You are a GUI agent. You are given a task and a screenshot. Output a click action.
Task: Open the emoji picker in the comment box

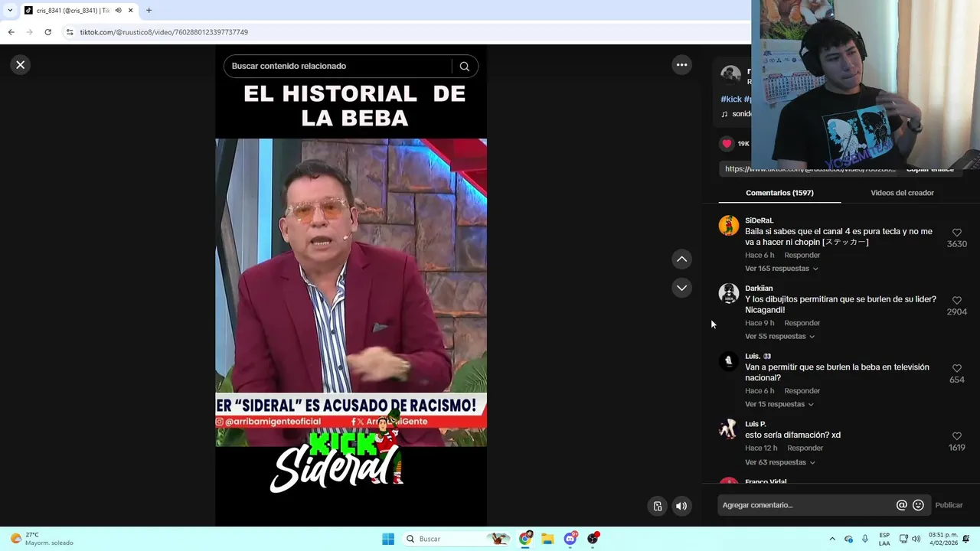(918, 505)
